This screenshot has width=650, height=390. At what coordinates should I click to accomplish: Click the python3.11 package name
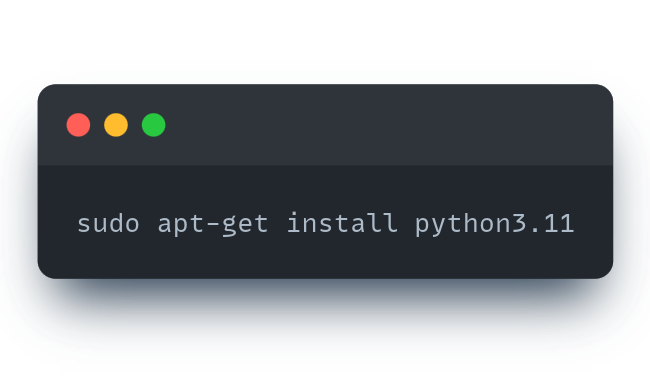pos(495,225)
